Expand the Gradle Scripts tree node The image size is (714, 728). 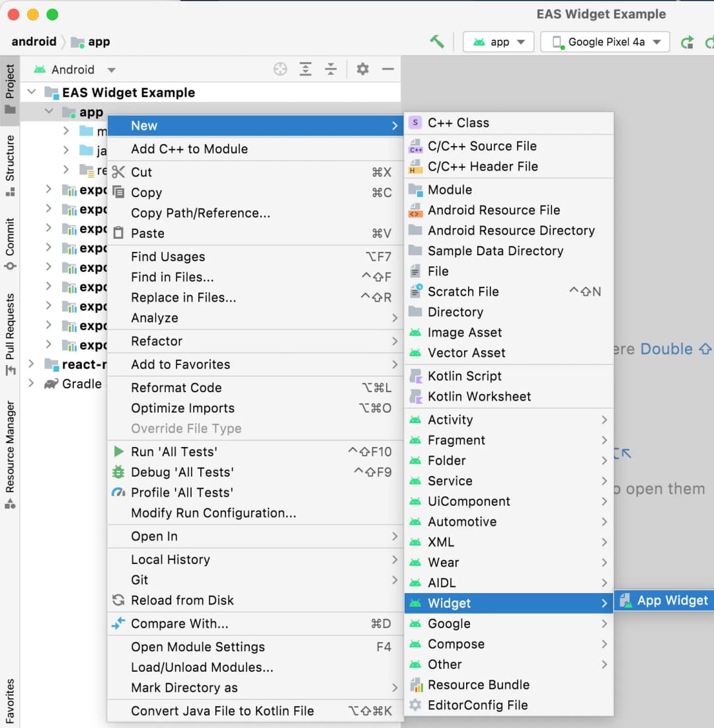click(x=32, y=384)
